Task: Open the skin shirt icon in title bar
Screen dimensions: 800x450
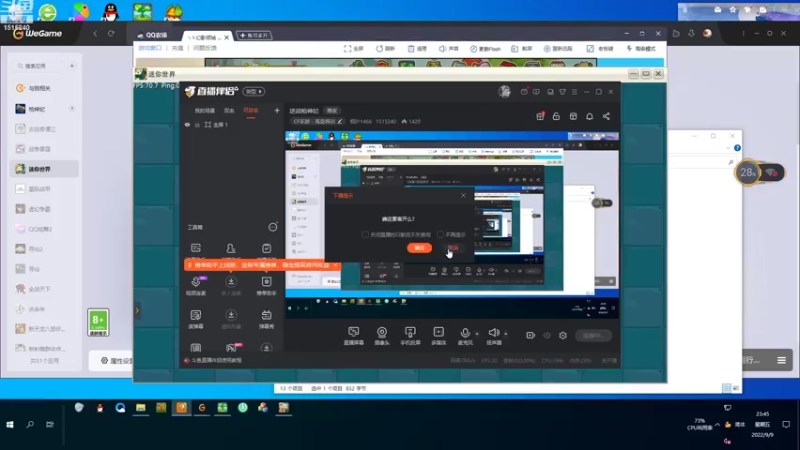Action: (x=562, y=92)
